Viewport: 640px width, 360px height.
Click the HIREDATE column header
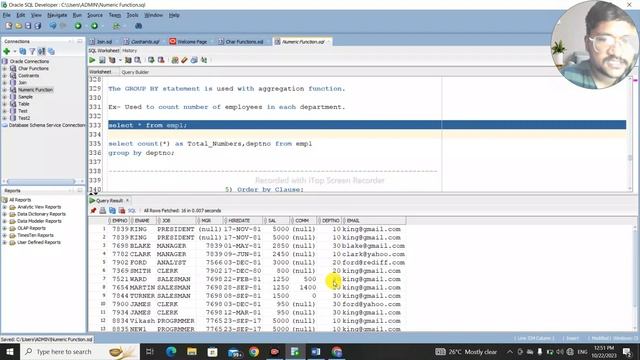pyautogui.click(x=242, y=220)
